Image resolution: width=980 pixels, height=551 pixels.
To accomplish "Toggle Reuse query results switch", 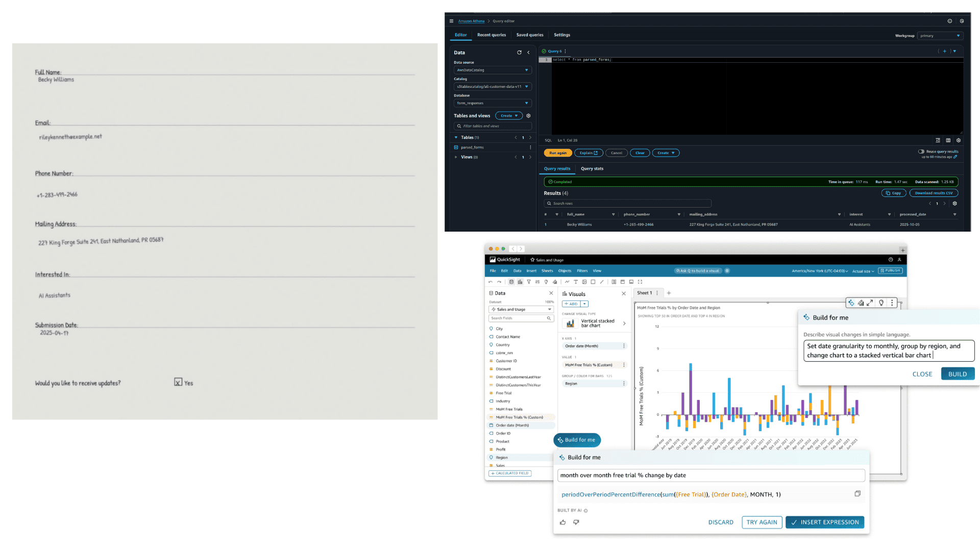I will point(921,152).
